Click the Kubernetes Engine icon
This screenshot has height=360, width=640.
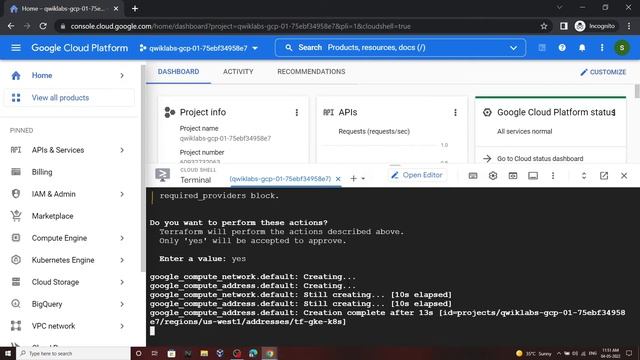pyautogui.click(x=16, y=260)
